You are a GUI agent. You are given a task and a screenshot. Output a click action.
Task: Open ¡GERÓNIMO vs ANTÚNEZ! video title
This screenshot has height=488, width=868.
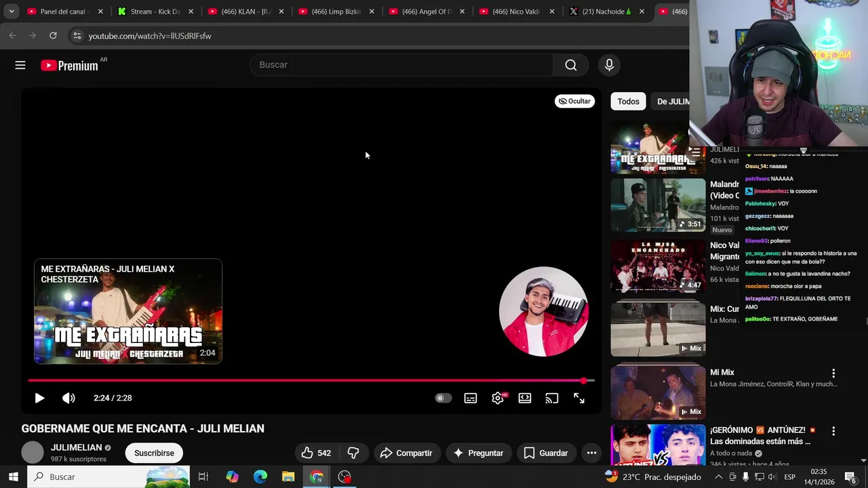[763, 436]
